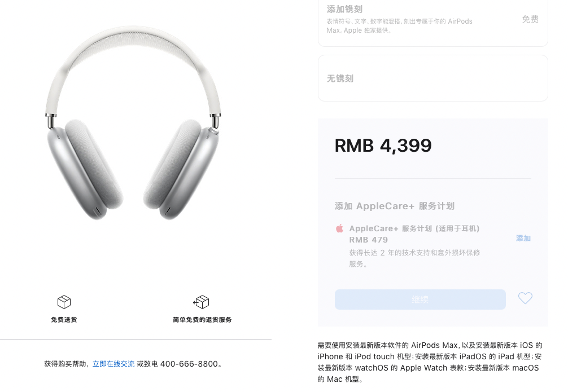The image size is (568, 392).
Task: Click the red Apple logo beside AppleCare+
Action: pos(339,228)
